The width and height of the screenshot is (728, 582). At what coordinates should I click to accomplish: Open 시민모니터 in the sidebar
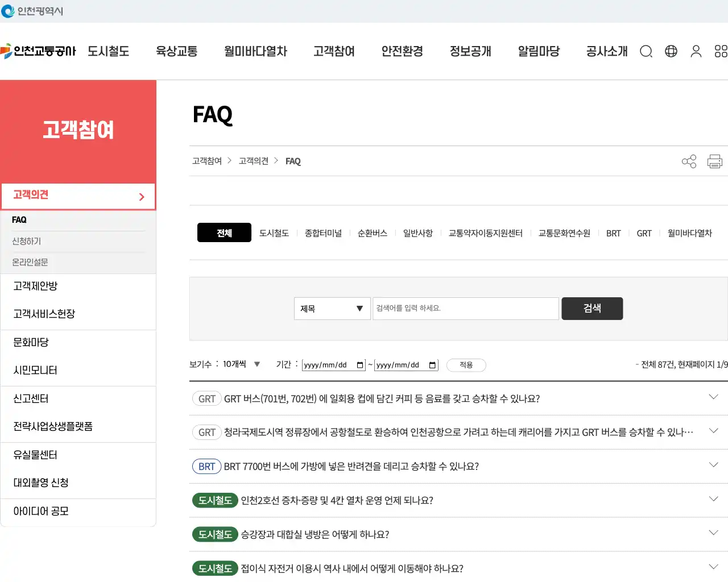35,371
